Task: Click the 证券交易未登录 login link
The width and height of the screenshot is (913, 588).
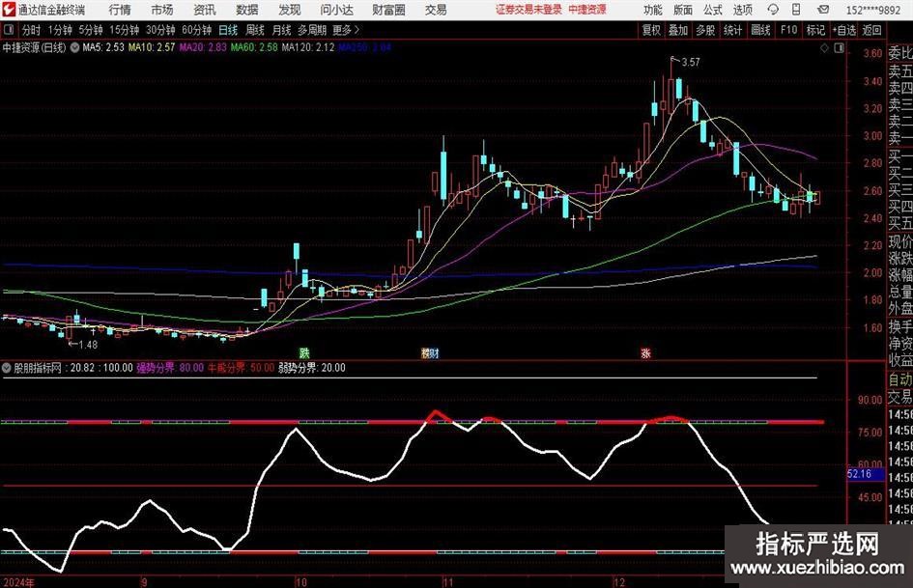Action: coord(528,10)
